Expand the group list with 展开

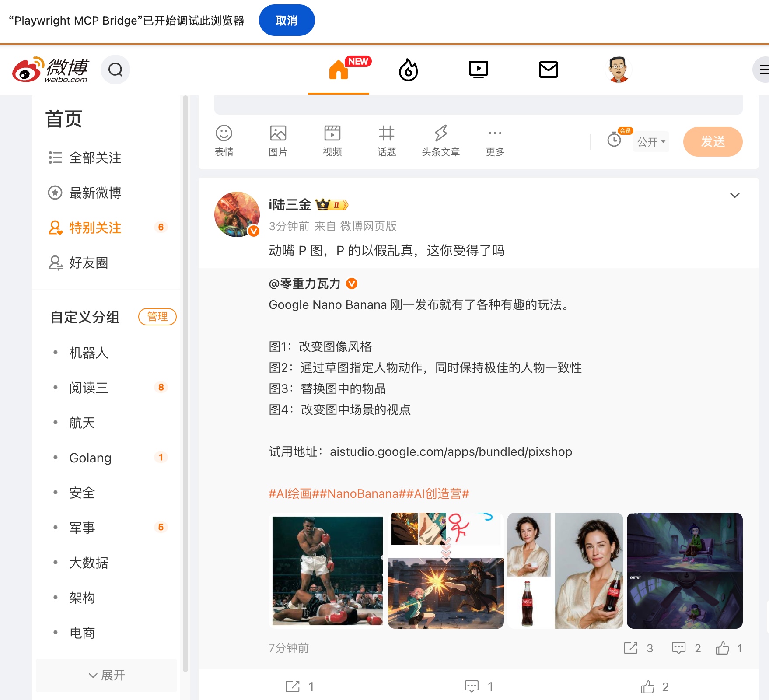point(107,675)
